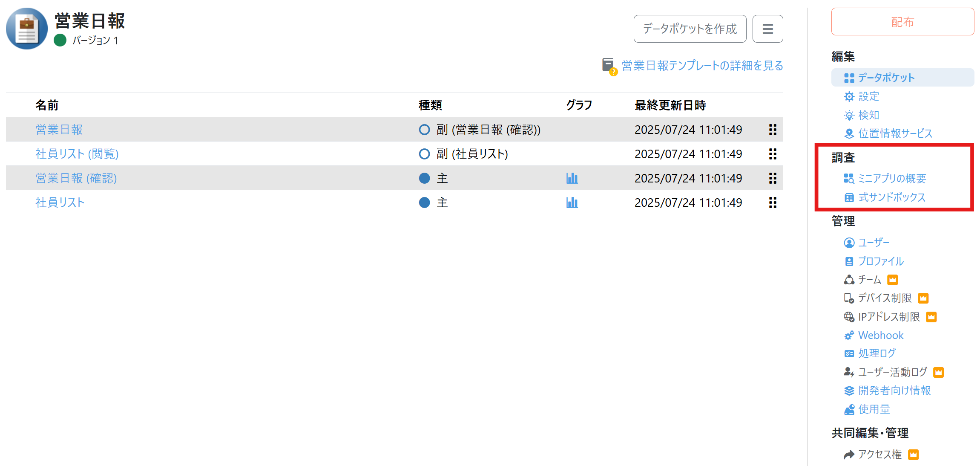Open 位置情報サービス from the sidebar
Image resolution: width=980 pixels, height=466 pixels.
pyautogui.click(x=849, y=133)
